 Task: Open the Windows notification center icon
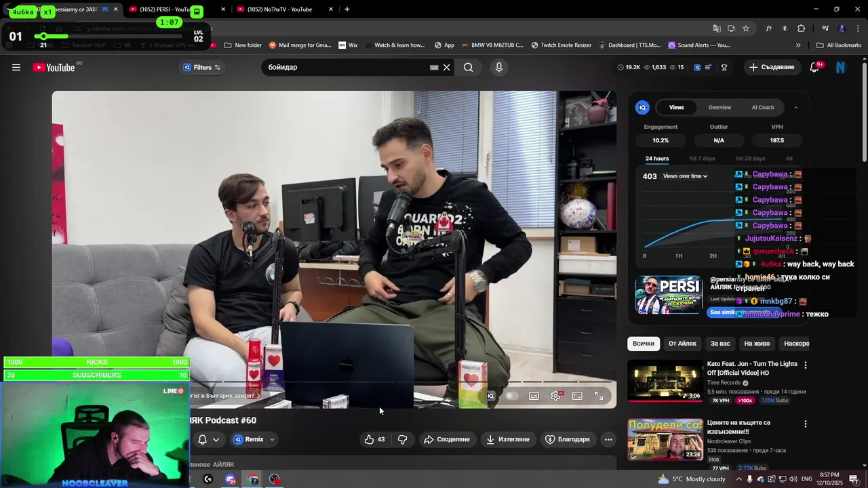(x=854, y=479)
